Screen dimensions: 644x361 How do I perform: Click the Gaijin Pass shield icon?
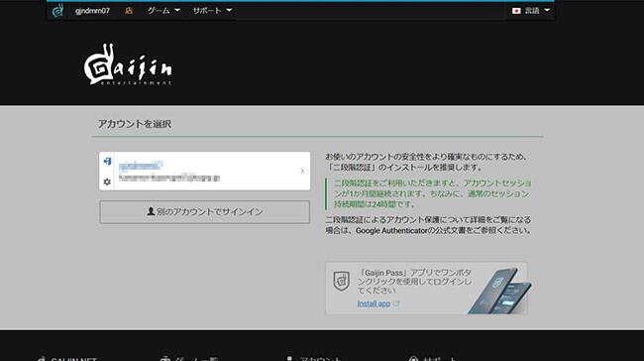(x=341, y=281)
